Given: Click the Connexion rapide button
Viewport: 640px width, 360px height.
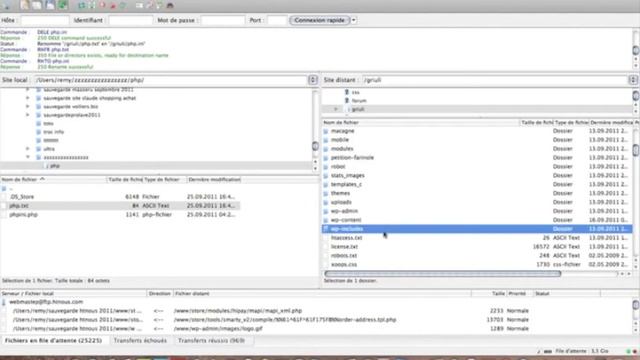Looking at the screenshot, I should (320, 20).
